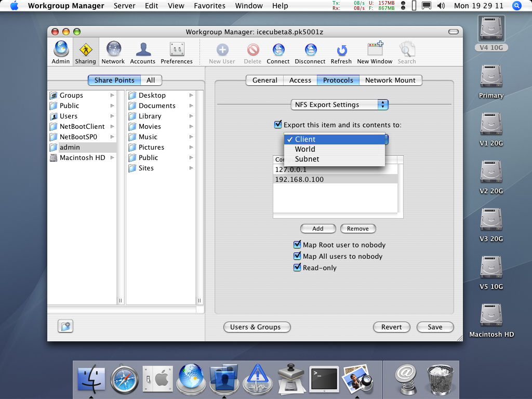Switch to the General tab

264,81
